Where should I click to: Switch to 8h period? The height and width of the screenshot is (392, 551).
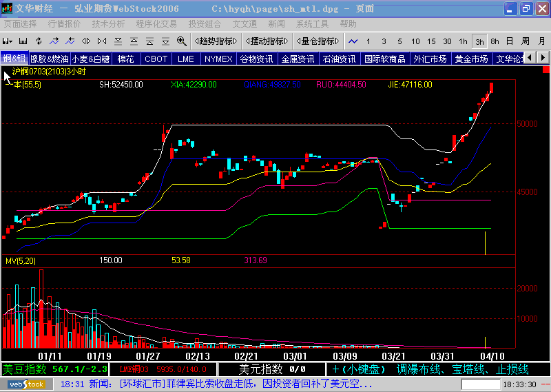click(495, 41)
